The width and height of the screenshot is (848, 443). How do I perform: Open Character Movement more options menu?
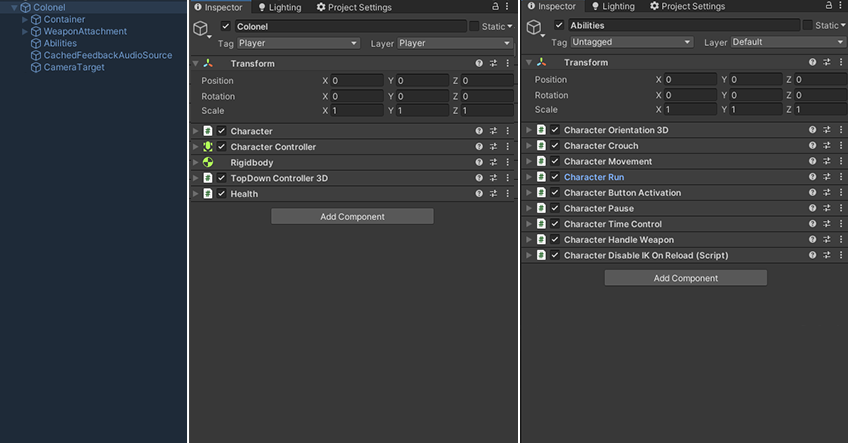click(841, 161)
